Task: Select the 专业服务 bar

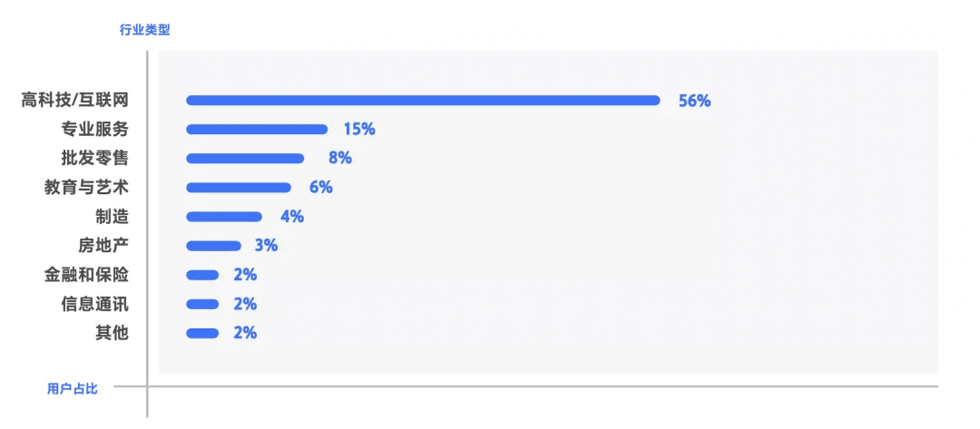Action: coord(257,130)
